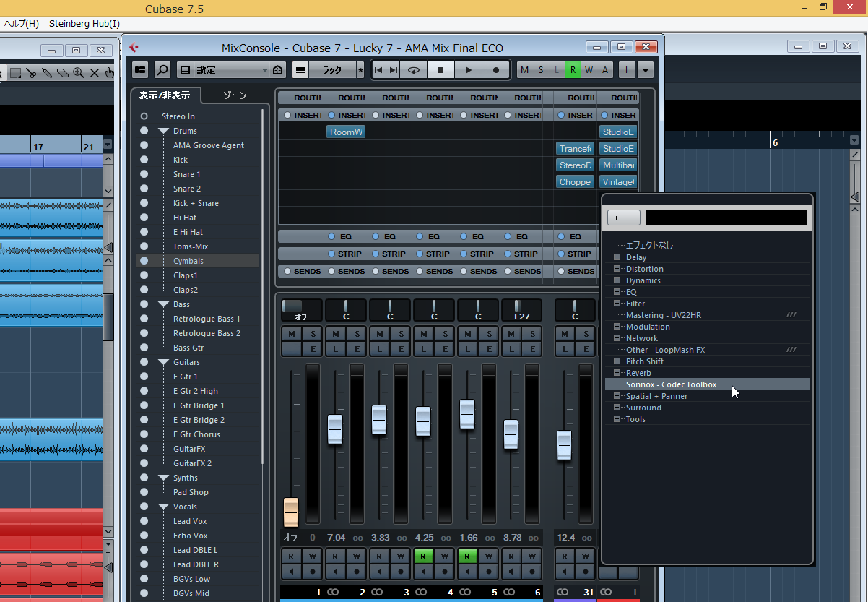Toggle the EQ bypass dot on the second rack column
Screen dimensions: 868x602
tap(331, 236)
